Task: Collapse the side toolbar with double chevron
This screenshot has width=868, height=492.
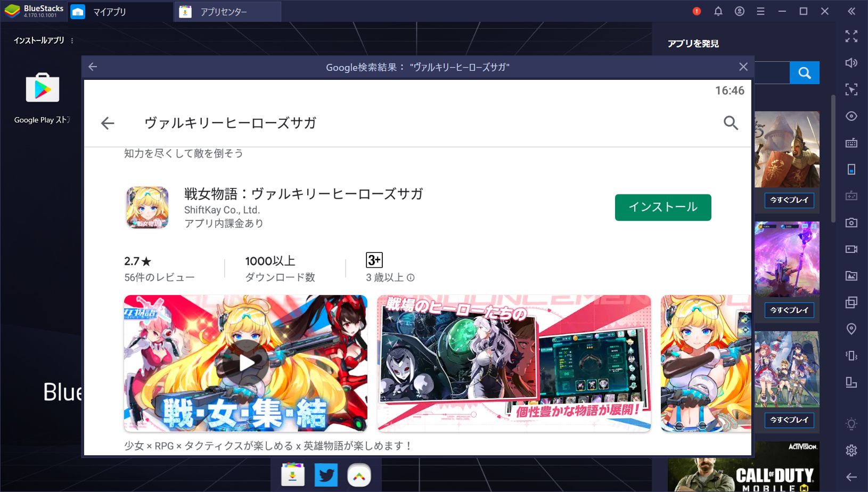Action: [851, 11]
